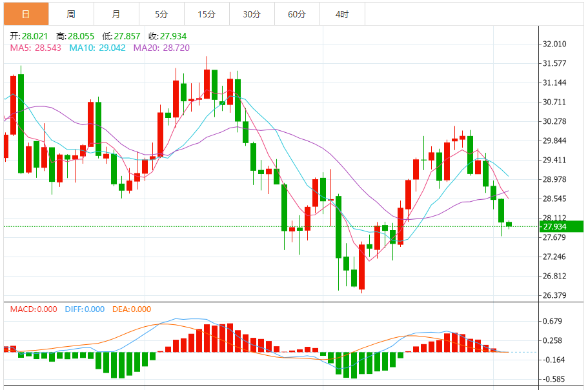Click the 29.411 price axis label
Viewport: 588px width, 390px height.
click(554, 160)
